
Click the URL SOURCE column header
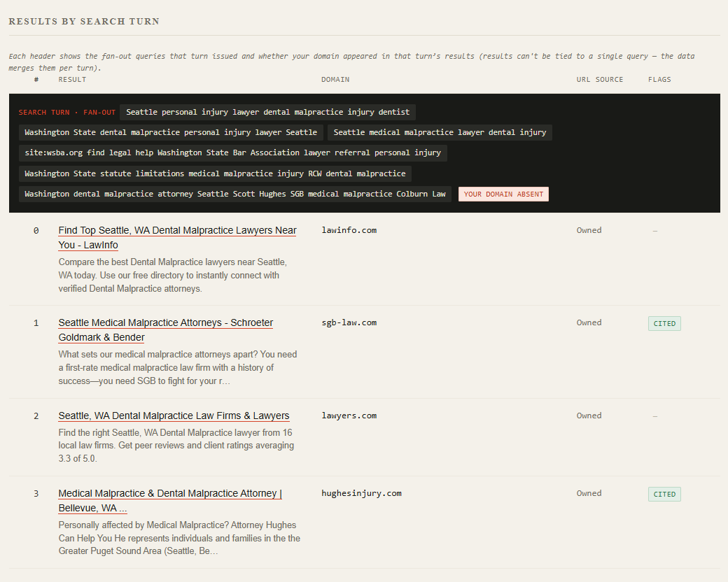click(x=600, y=79)
